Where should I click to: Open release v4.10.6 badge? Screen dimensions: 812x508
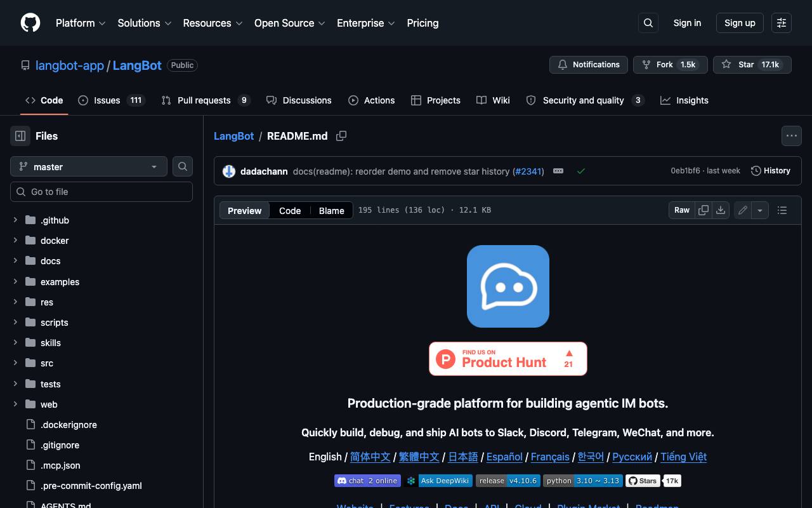tap(508, 481)
